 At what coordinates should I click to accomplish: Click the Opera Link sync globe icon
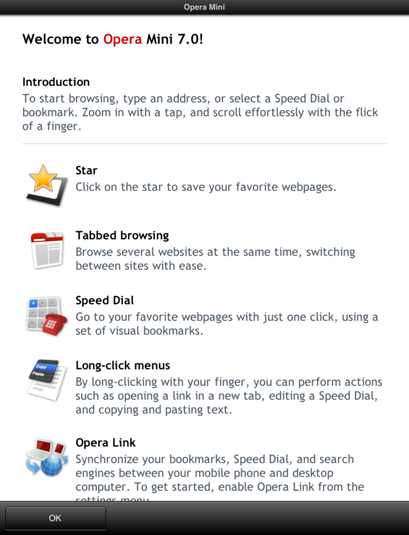point(47,458)
